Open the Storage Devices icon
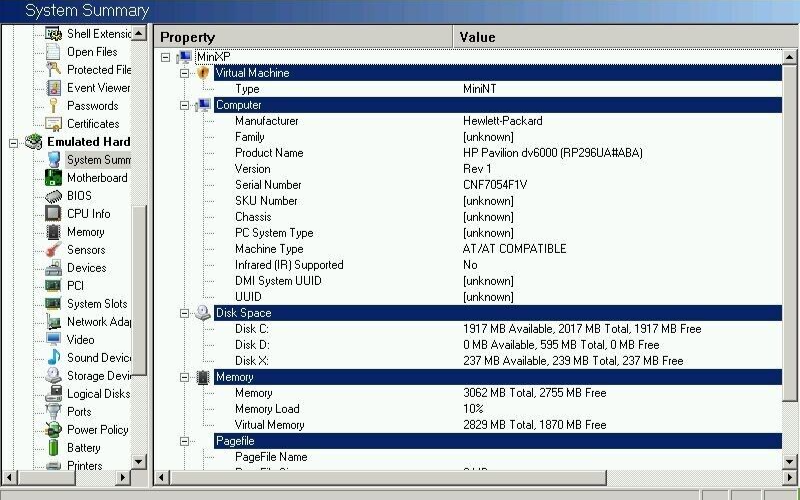The width and height of the screenshot is (800, 500). click(53, 376)
